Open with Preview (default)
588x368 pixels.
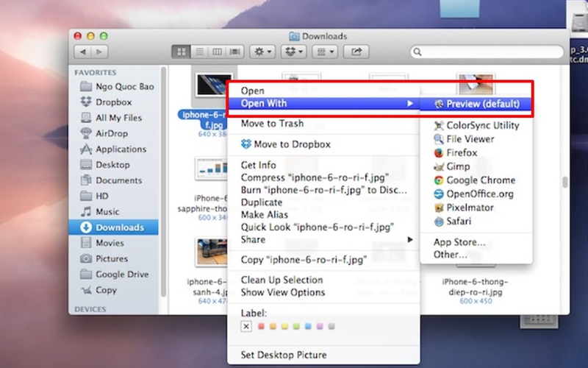click(x=476, y=104)
